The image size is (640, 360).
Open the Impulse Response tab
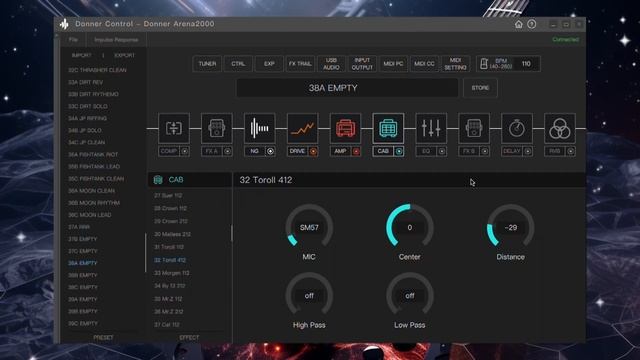116,40
